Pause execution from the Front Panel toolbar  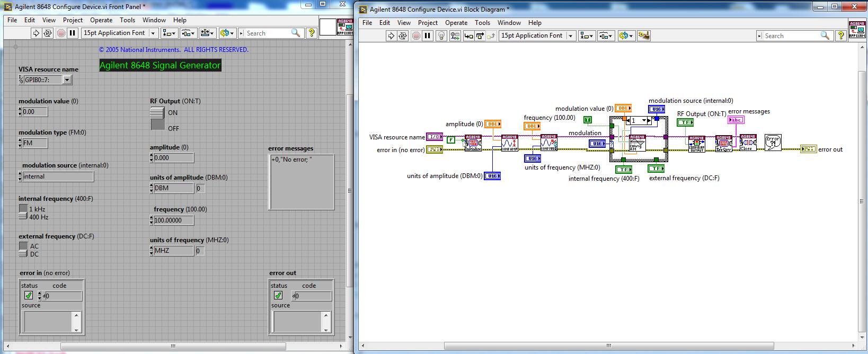[73, 33]
